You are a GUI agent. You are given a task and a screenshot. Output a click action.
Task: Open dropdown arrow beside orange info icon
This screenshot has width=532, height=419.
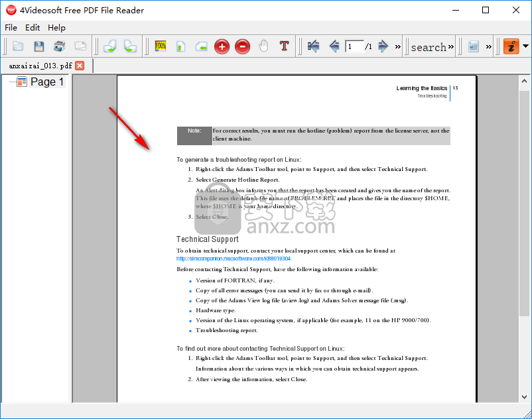coord(525,46)
